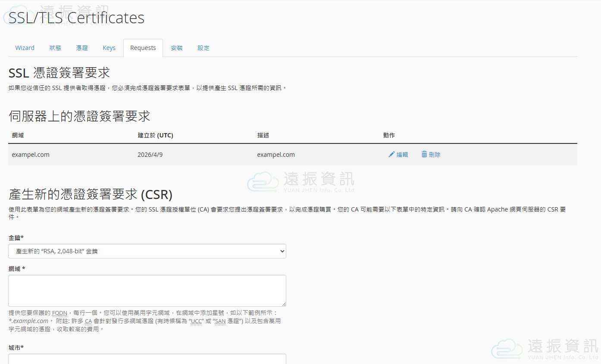Viewport: 601px width, 364px height.
Task: Click the 編輯 edit link
Action: (401, 154)
